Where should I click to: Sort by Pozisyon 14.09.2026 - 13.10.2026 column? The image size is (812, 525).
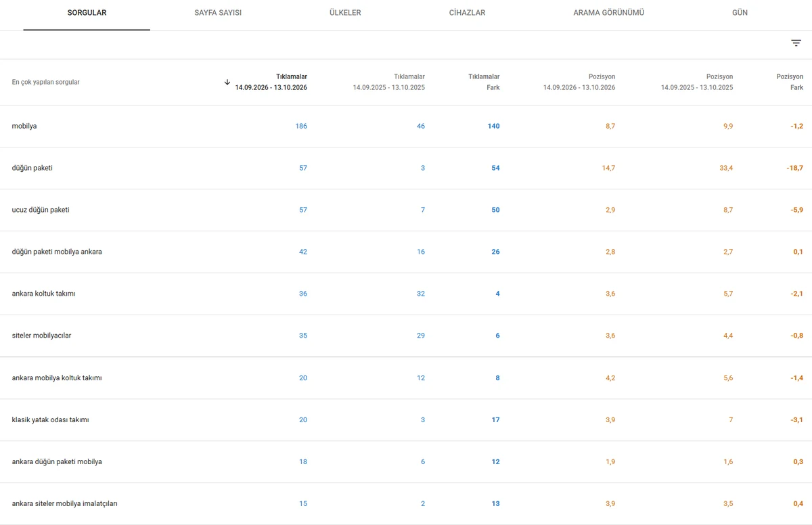(x=579, y=82)
